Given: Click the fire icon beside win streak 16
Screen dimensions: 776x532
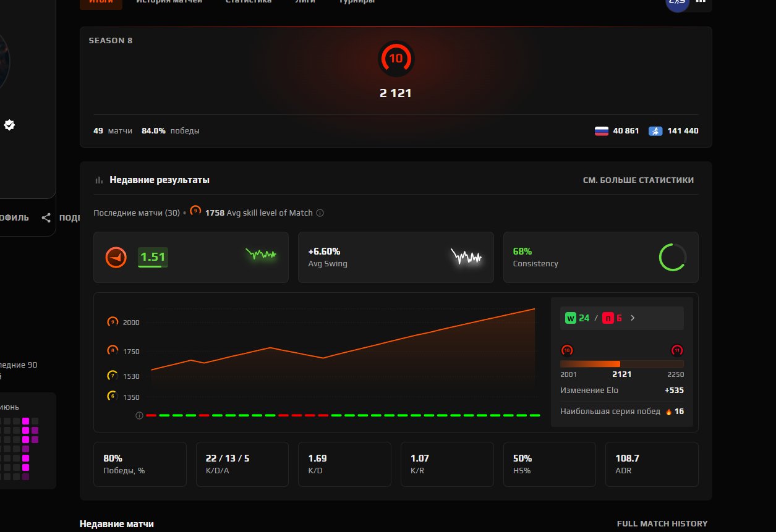Looking at the screenshot, I should point(668,412).
